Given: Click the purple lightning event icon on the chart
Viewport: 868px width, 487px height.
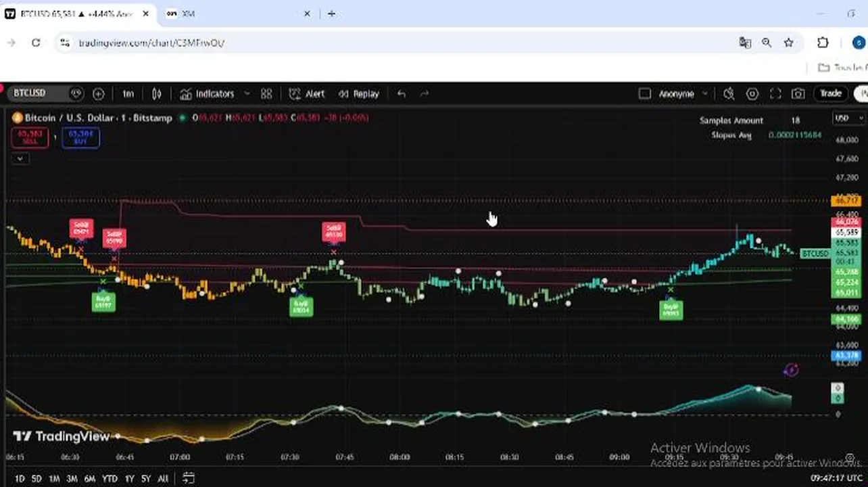Looking at the screenshot, I should [791, 370].
